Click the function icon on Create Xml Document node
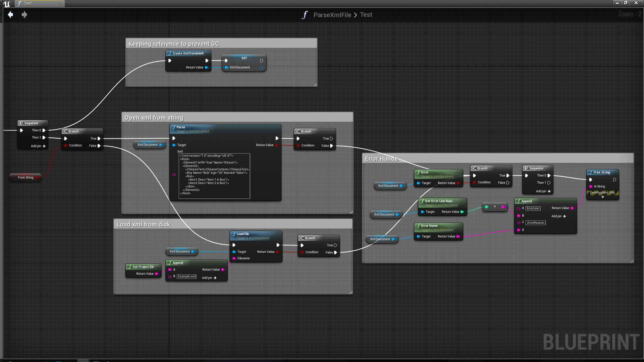The image size is (644, 362). coord(170,53)
